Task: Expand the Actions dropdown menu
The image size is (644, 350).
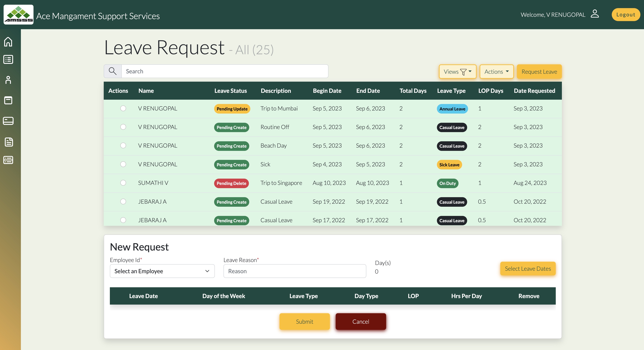Action: (x=496, y=72)
